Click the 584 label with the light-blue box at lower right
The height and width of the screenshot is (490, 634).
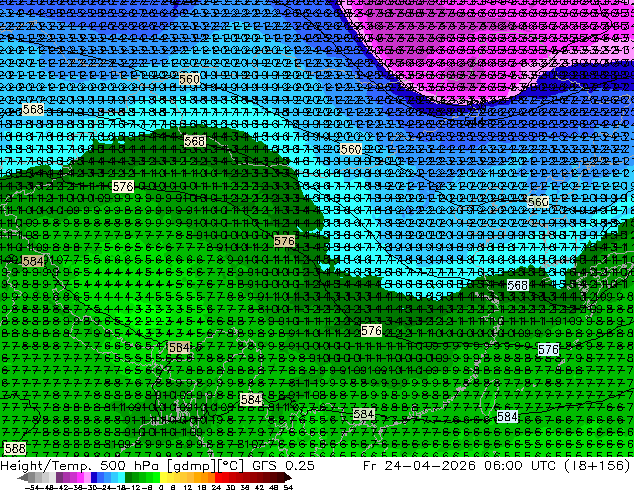[507, 416]
